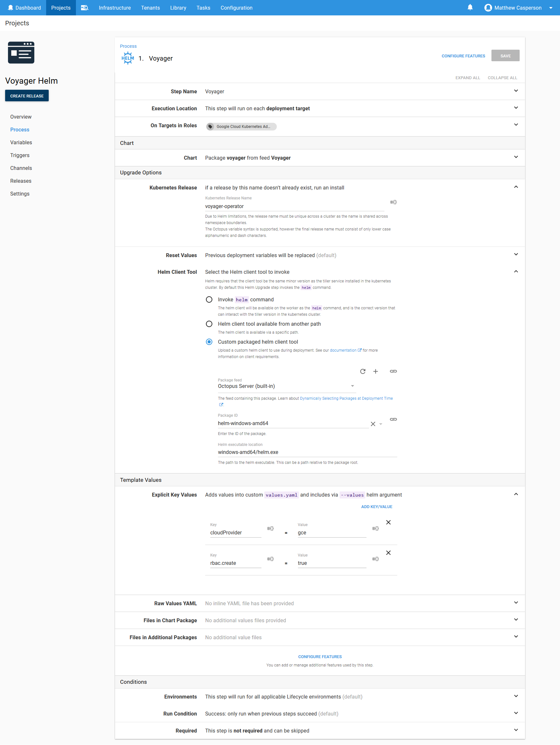Screen dimensions: 560x745
Task: Collapse the Kubernetes Release section
Action: point(515,187)
